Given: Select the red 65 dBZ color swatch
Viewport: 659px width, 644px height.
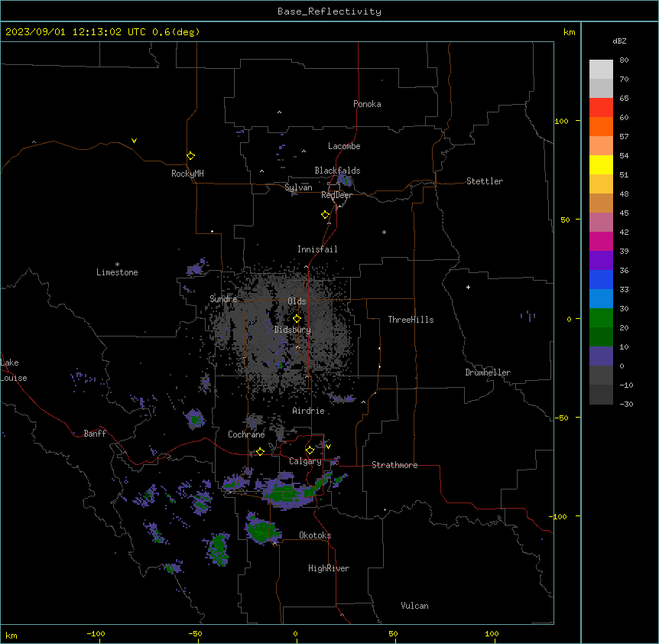Looking at the screenshot, I should tap(601, 107).
